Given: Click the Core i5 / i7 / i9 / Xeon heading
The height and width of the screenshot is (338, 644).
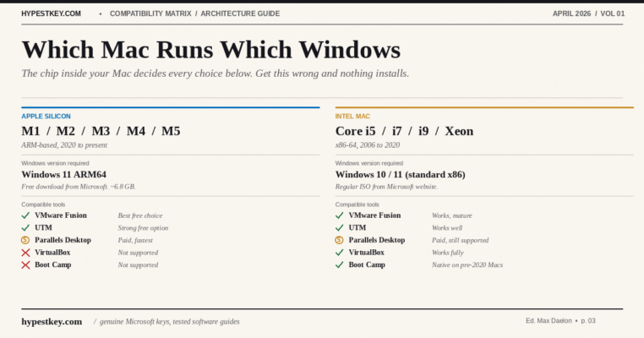Looking at the screenshot, I should (x=404, y=131).
